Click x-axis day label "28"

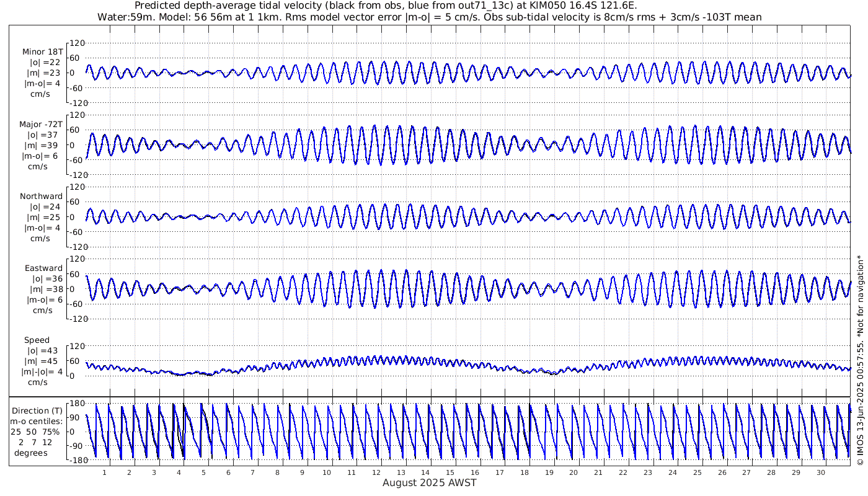pos(771,472)
